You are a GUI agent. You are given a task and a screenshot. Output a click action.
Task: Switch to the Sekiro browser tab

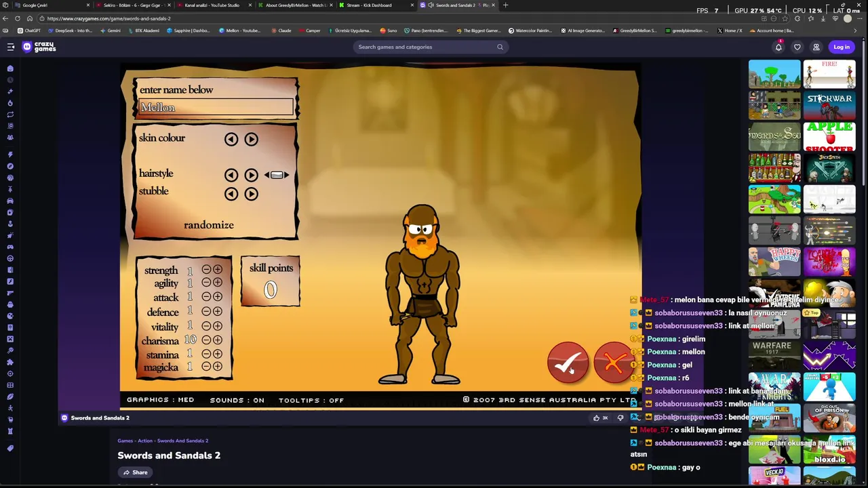coord(133,5)
